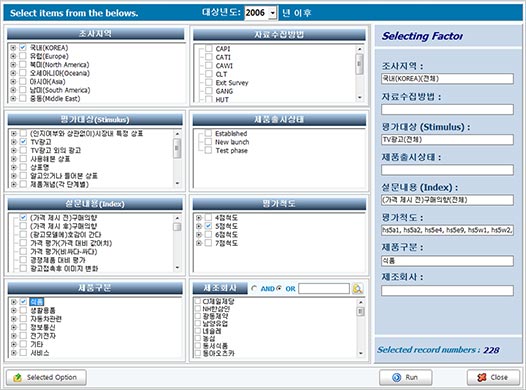Tick the 전기전자 product category checkbox
Viewport: 526px width, 390px height.
[23, 335]
